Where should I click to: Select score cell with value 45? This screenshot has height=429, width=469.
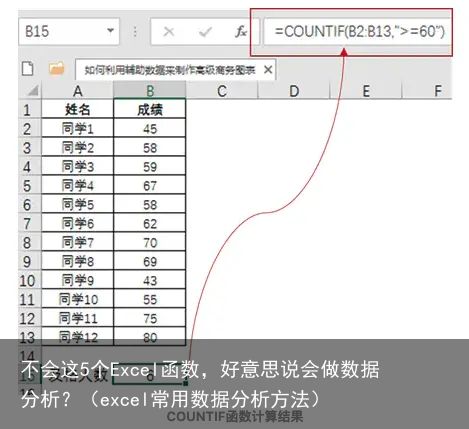pos(150,128)
